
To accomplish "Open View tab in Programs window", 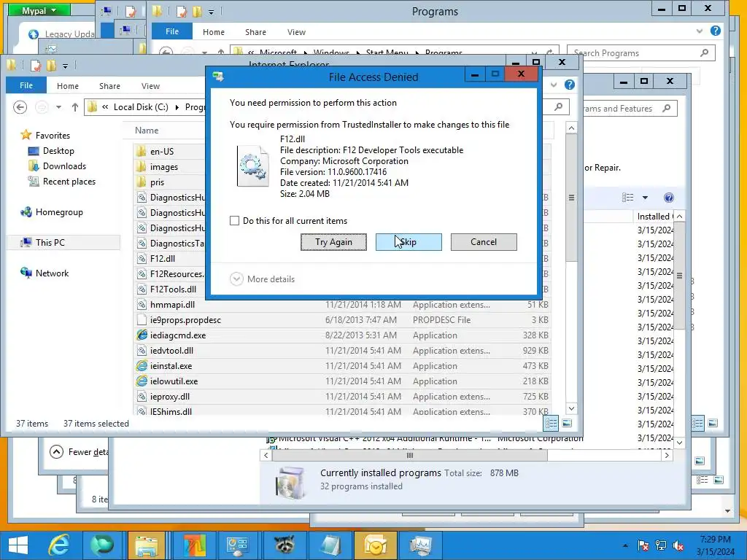I will tap(296, 32).
